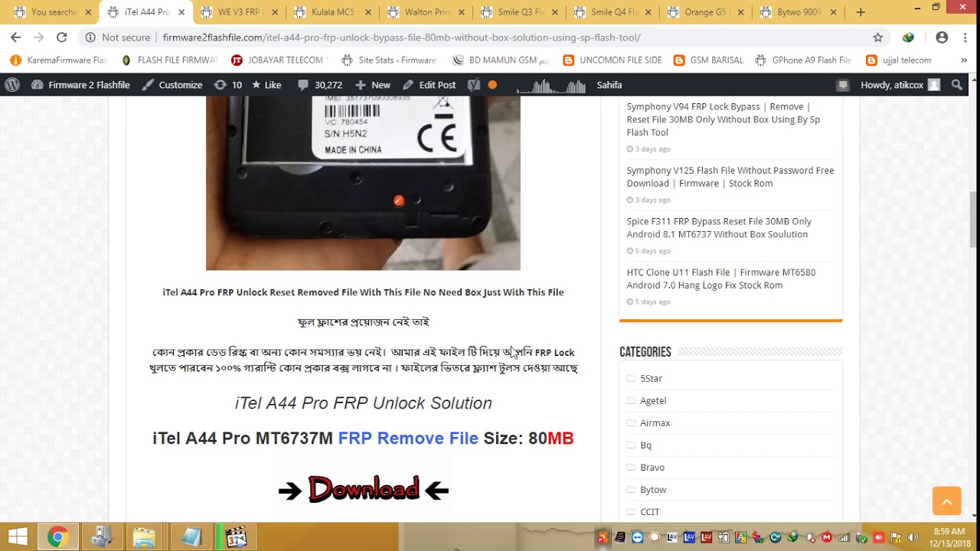
Task: Switch to the Kulala MC5 tab
Action: click(333, 12)
